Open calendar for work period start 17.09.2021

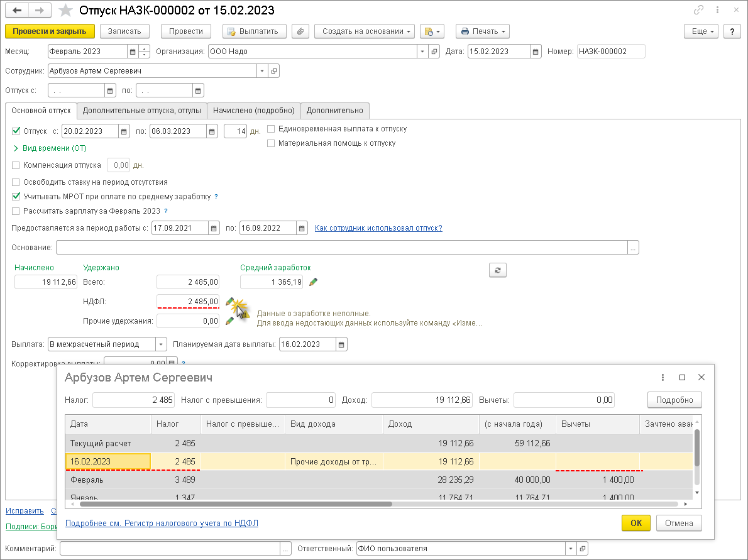[x=214, y=229]
